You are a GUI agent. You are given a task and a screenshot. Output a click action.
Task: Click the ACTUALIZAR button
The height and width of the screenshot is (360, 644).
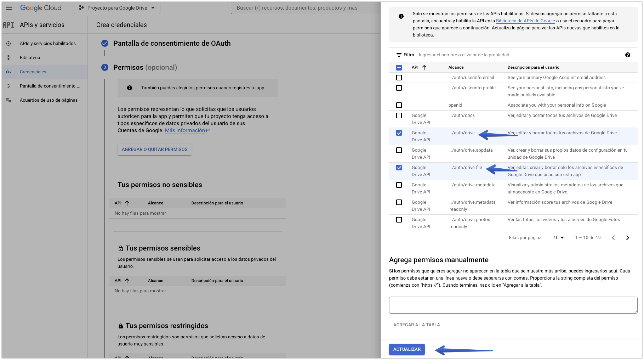pyautogui.click(x=407, y=349)
